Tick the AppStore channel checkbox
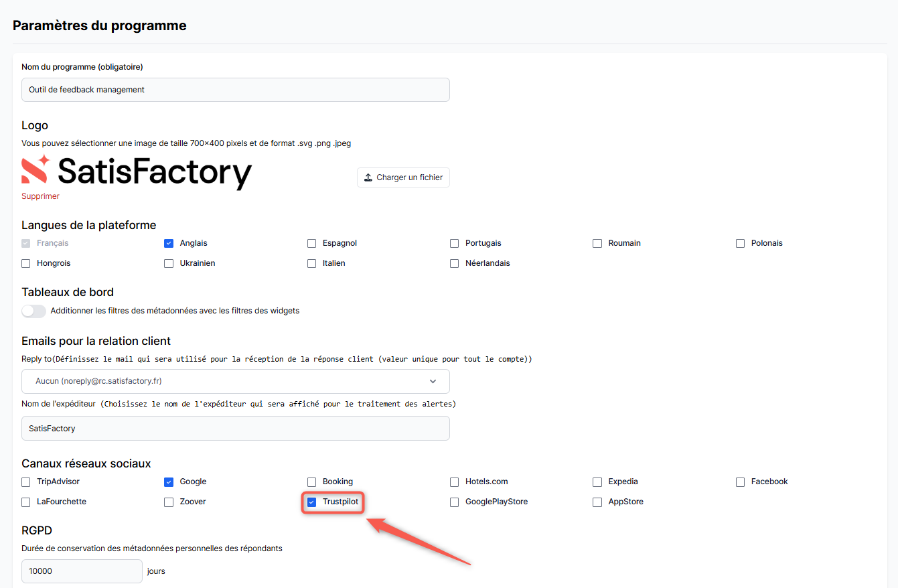 pyautogui.click(x=597, y=502)
